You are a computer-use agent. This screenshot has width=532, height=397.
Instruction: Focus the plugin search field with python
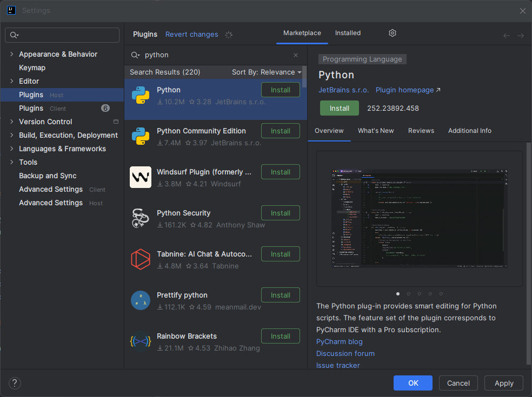tap(215, 55)
